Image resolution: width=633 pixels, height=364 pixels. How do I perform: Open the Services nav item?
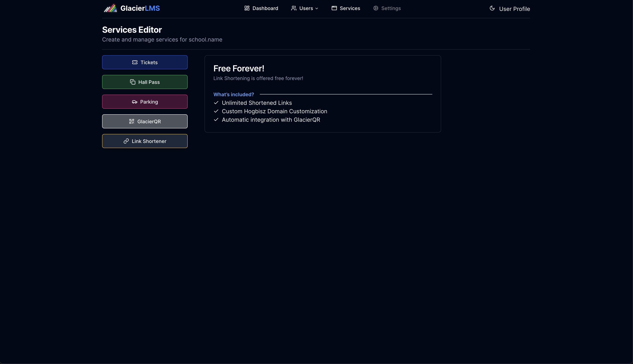(x=350, y=8)
